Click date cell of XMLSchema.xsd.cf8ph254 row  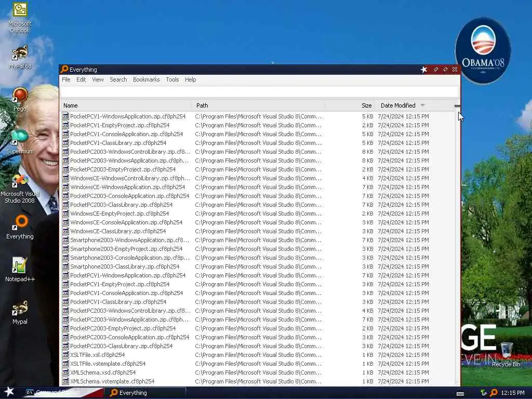pos(403,372)
